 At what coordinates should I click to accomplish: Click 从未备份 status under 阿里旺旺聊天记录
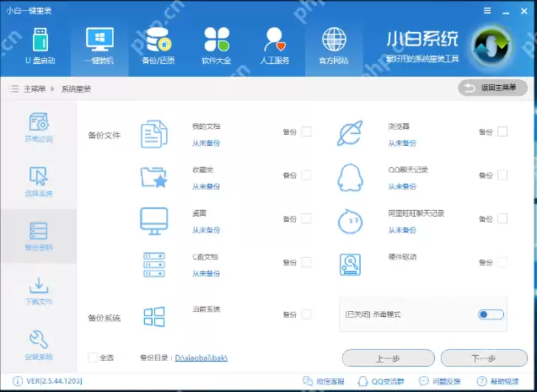point(402,230)
